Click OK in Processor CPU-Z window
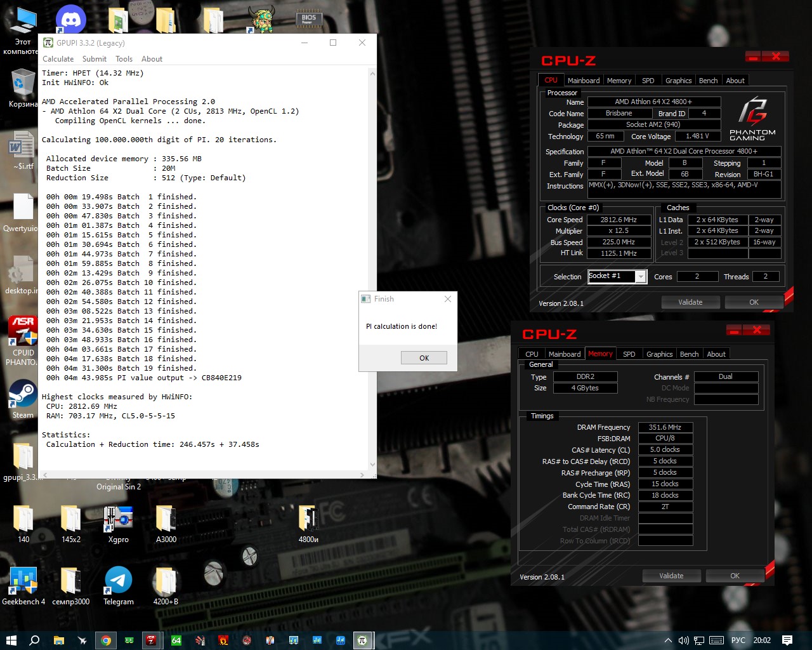Image resolution: width=812 pixels, height=650 pixels. (754, 302)
